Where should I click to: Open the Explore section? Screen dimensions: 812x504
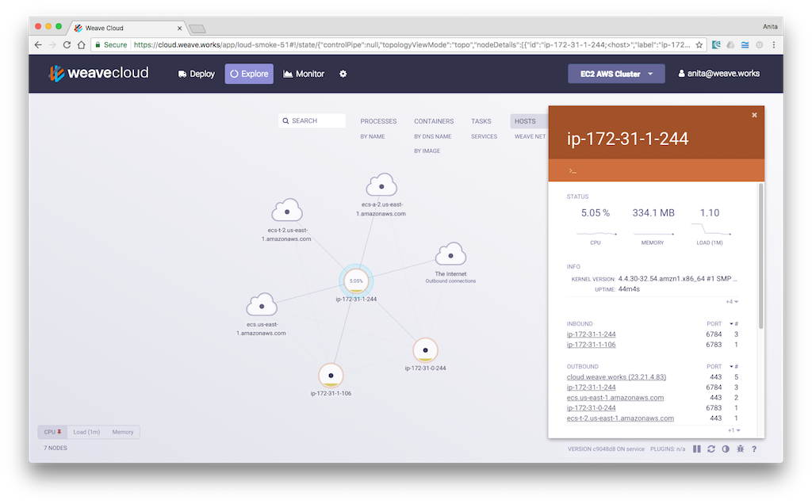pos(249,74)
